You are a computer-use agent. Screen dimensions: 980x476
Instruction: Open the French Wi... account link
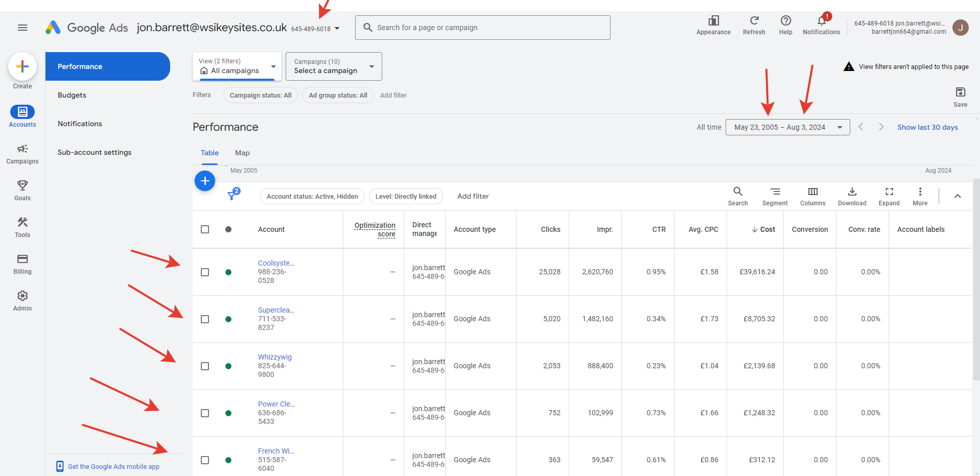[276, 451]
